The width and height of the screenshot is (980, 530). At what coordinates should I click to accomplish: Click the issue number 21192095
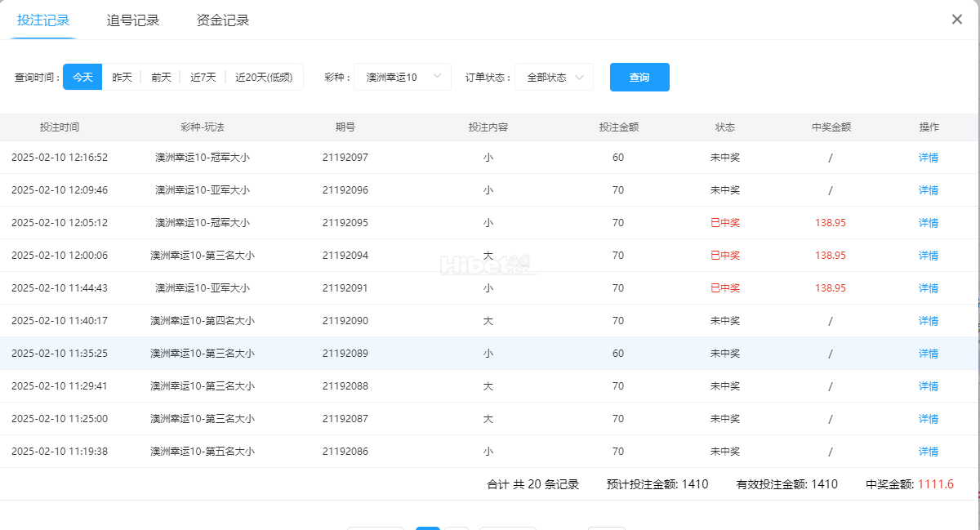pyautogui.click(x=345, y=223)
